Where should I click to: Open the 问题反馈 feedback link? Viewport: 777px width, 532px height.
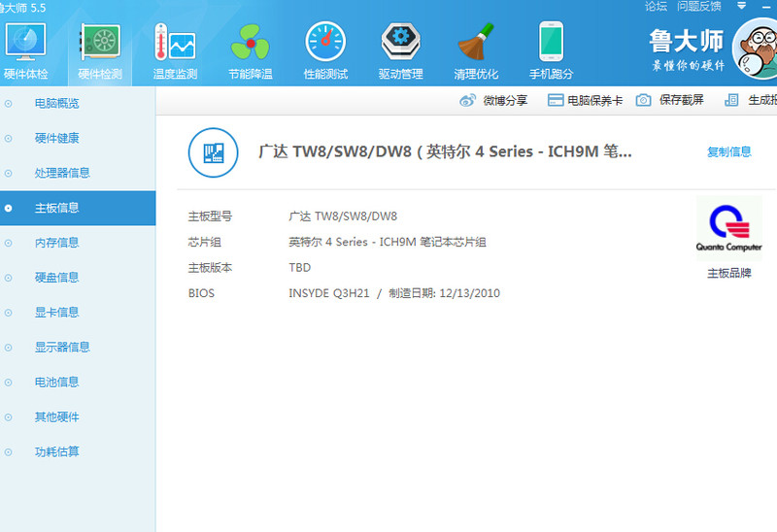pos(699,7)
